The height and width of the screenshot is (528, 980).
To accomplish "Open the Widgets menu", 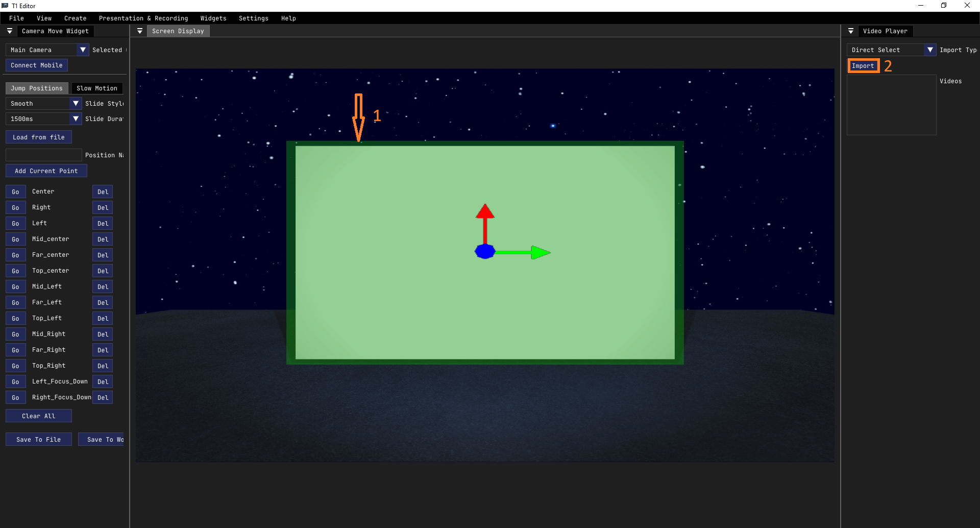I will [213, 18].
